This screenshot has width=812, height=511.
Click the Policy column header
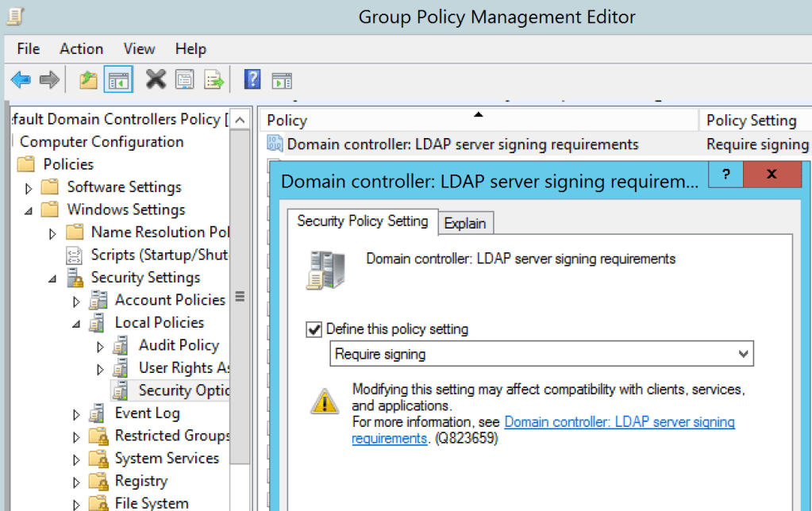coord(476,121)
